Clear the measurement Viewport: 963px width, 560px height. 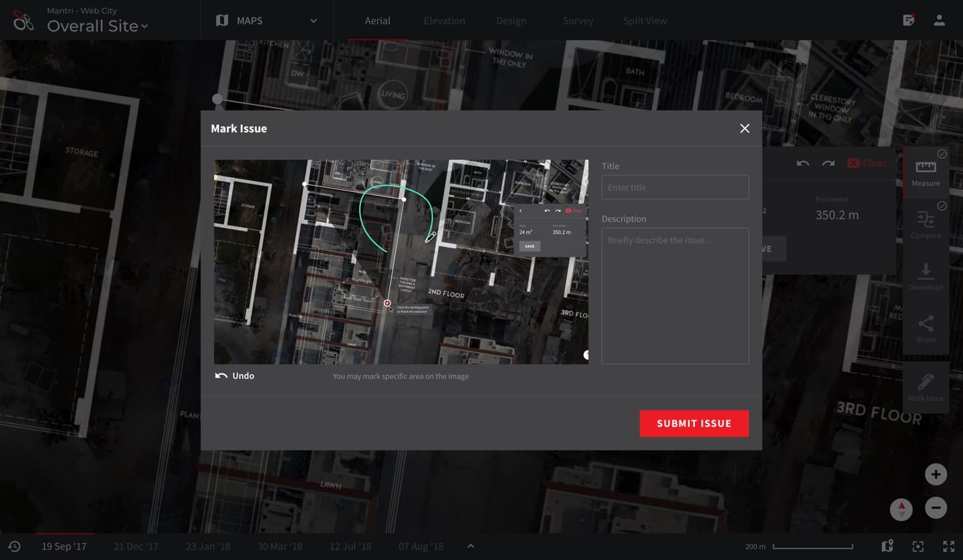coord(867,163)
